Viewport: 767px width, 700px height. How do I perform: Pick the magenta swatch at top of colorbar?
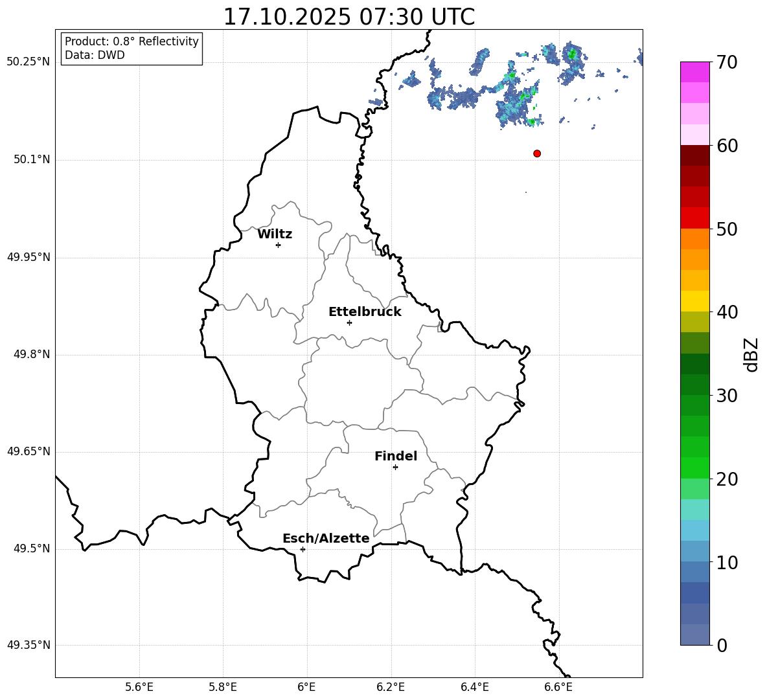(x=694, y=72)
